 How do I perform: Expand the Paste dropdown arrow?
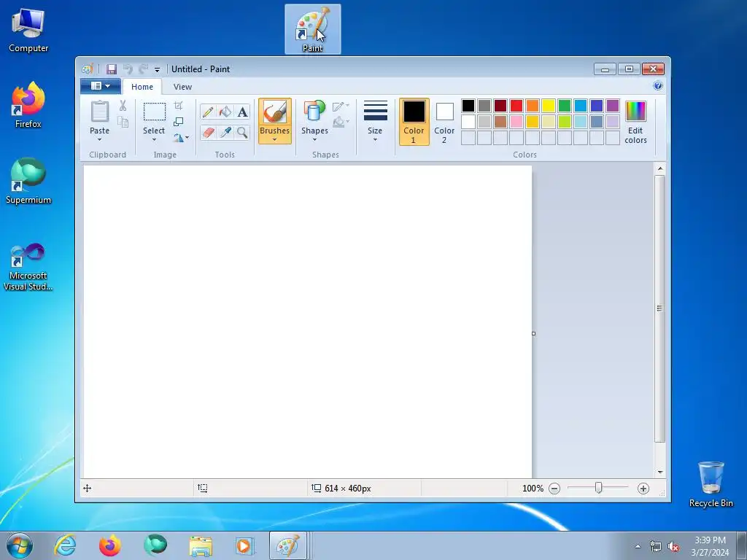[99, 139]
